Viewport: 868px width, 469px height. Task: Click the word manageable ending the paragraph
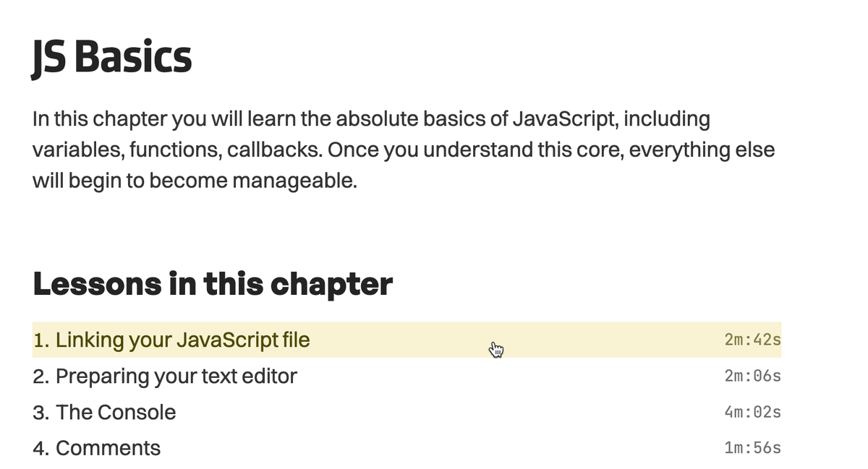294,181
